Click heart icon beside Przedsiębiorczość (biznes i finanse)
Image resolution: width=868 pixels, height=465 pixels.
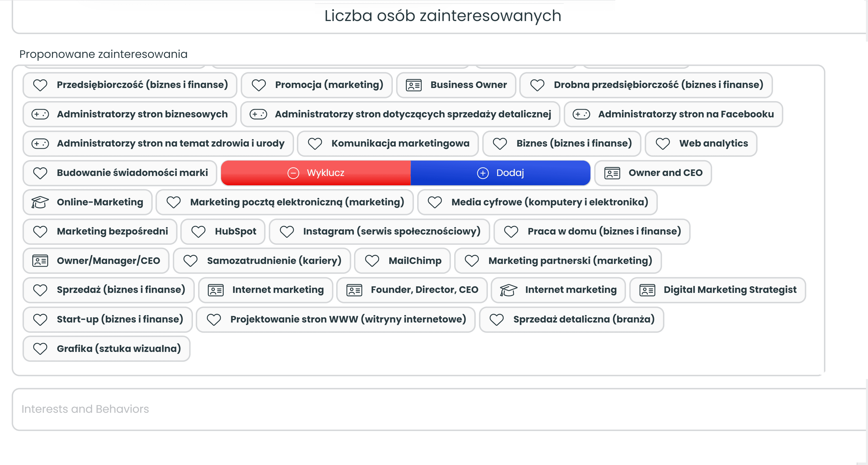coord(40,85)
